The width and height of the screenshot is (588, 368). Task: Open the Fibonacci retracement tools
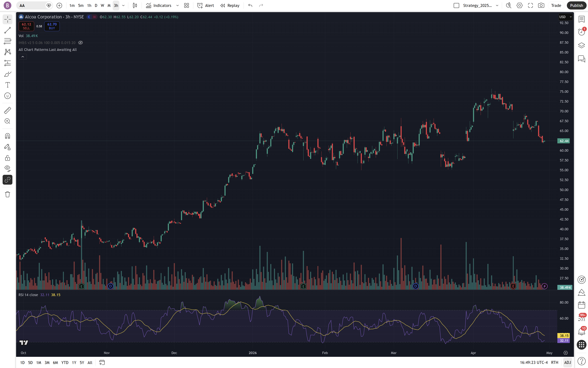8,41
